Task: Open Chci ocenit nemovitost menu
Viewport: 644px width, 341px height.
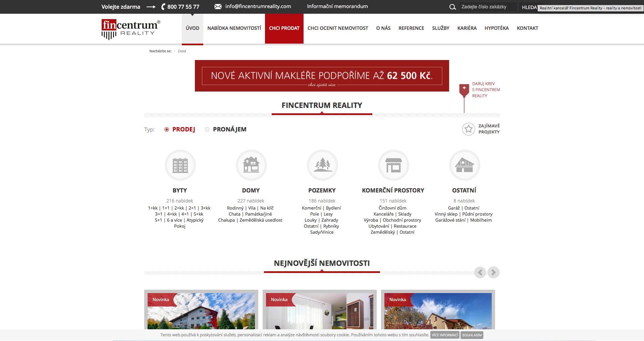Action: [x=338, y=28]
